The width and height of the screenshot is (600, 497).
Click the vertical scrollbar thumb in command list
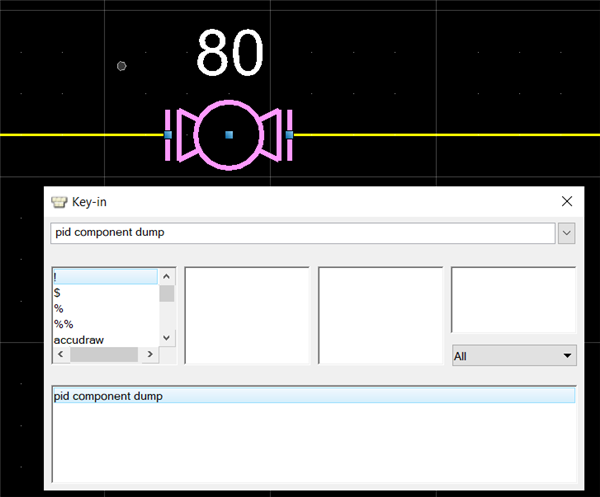(166, 293)
